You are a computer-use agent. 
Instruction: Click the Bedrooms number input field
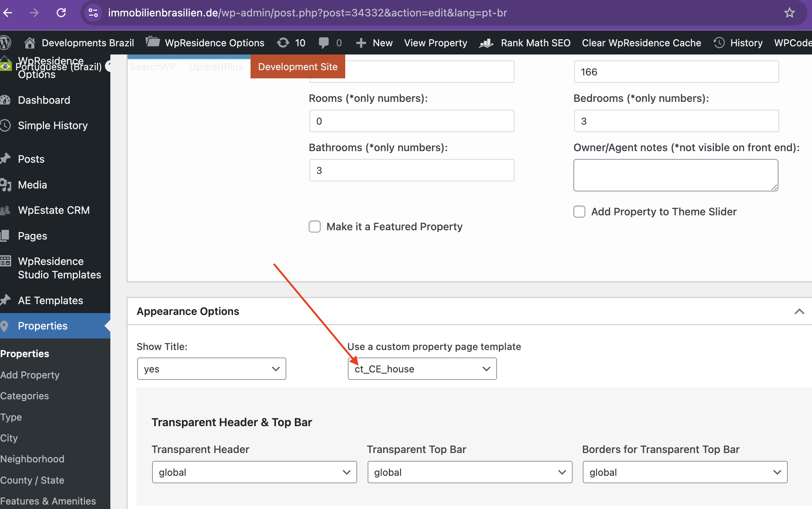(x=676, y=121)
